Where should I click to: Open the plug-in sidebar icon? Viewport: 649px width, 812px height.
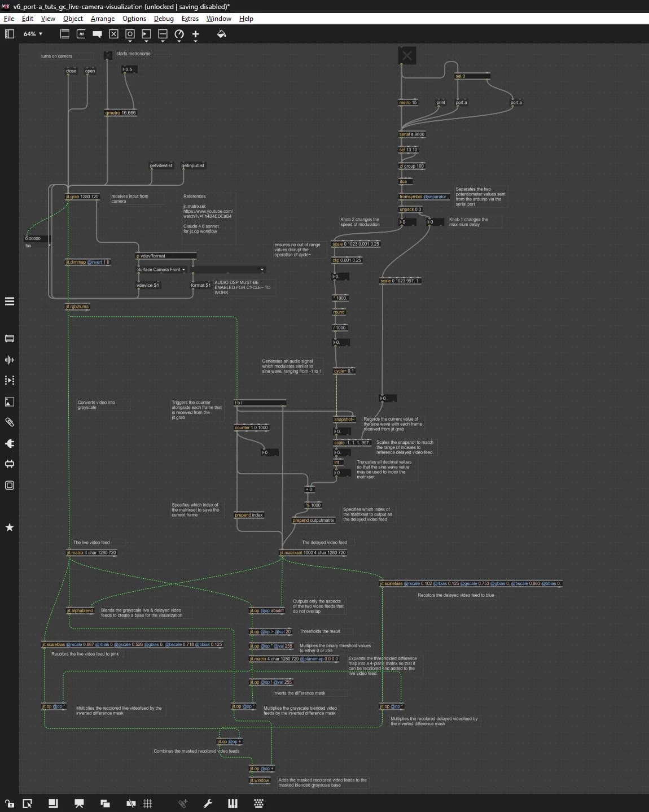coord(10,443)
